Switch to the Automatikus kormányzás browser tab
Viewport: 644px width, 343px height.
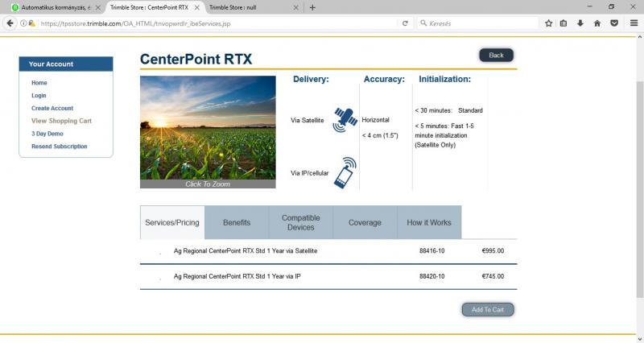pos(56,7)
